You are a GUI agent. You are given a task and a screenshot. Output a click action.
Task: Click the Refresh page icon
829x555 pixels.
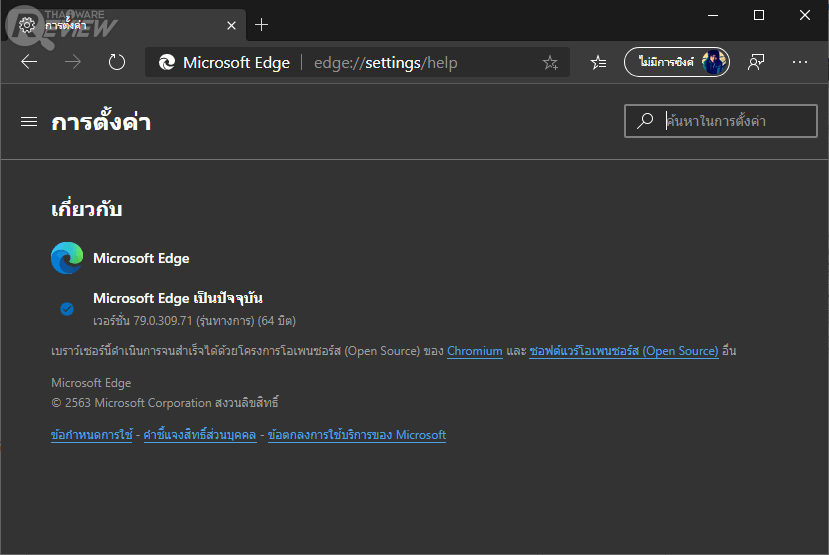tap(117, 62)
